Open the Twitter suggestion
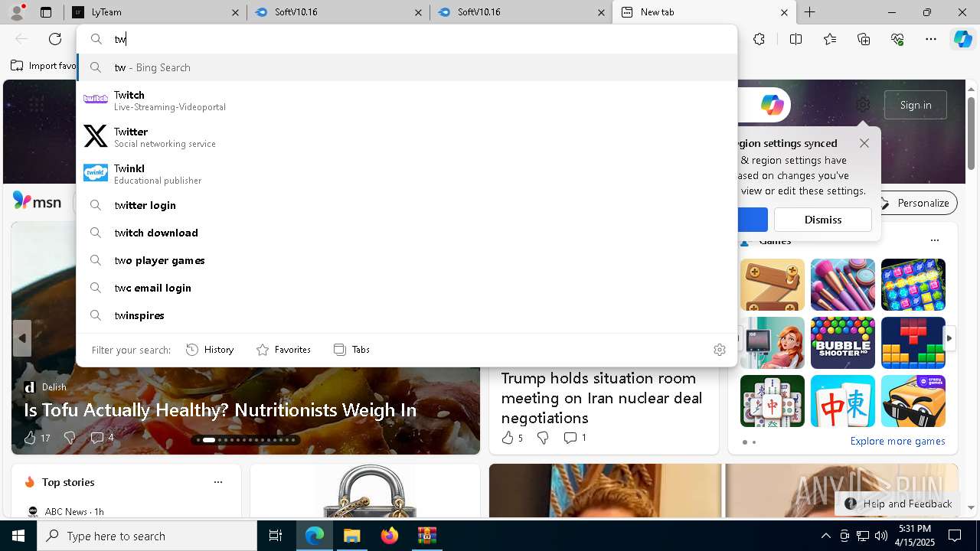 (x=407, y=137)
